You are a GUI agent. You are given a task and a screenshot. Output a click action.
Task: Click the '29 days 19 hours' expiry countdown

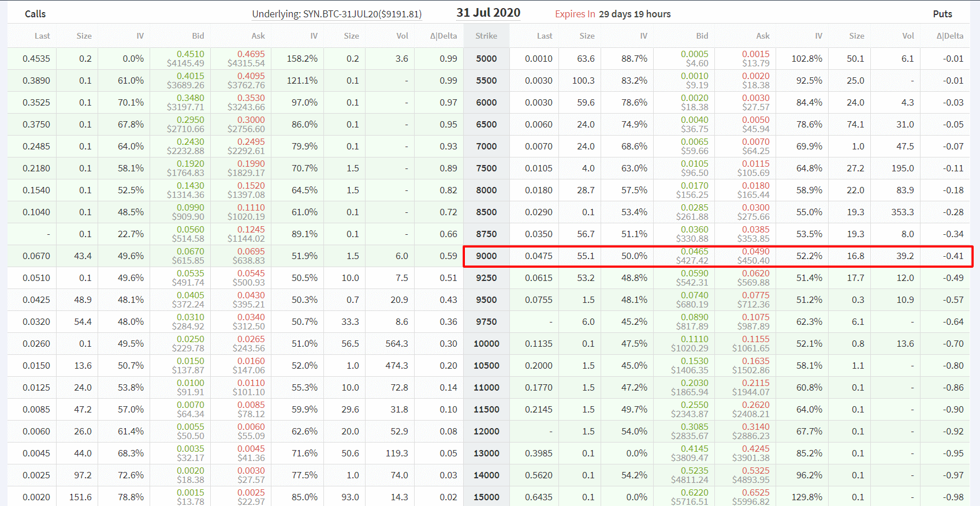point(635,14)
